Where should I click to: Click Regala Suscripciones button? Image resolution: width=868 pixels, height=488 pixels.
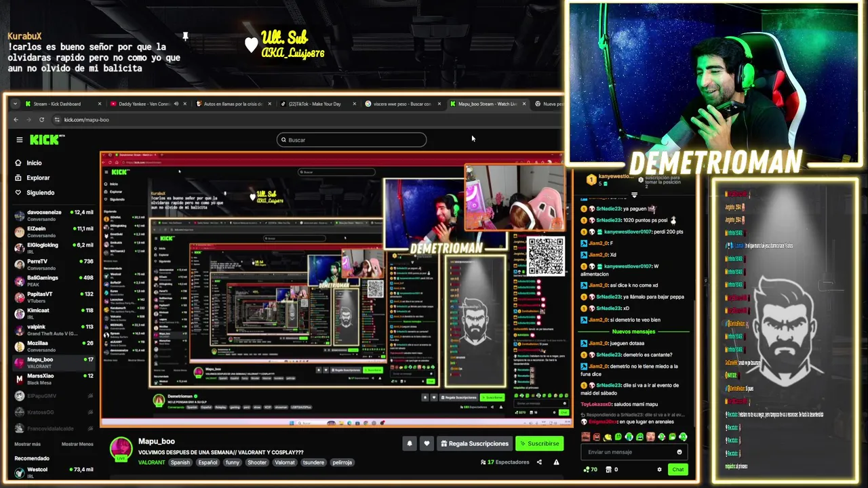[x=474, y=443]
